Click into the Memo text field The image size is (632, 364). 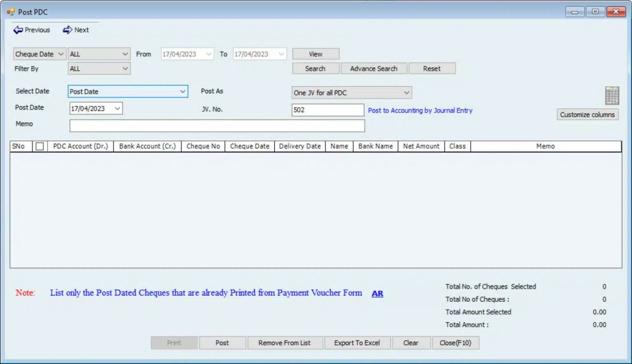pos(217,126)
